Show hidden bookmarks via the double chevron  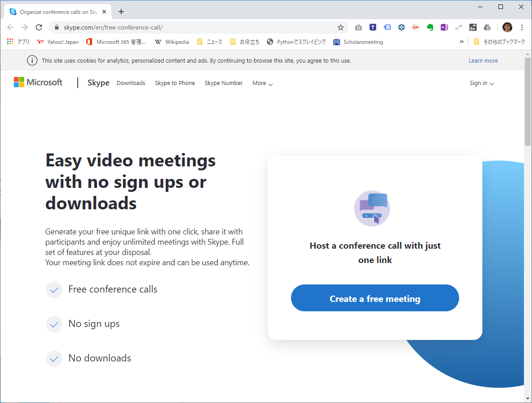point(461,42)
